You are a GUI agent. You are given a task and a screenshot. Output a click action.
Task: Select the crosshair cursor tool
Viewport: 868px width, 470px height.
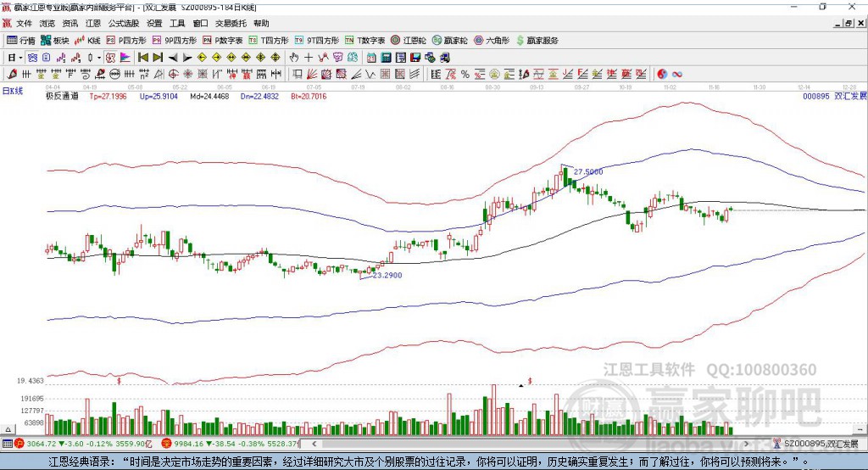coord(309,58)
